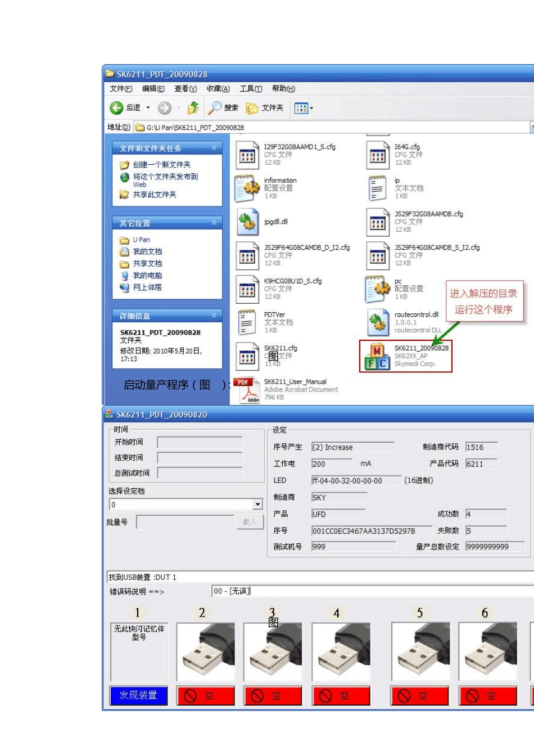This screenshot has height=756, width=534.
Task: Open 共享文档 in other places
Action: point(147,263)
